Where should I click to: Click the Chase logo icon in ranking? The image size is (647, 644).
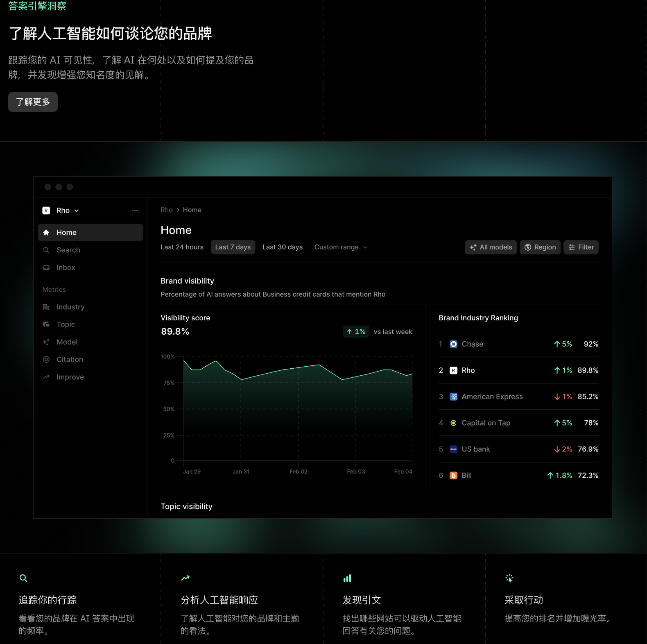(454, 344)
